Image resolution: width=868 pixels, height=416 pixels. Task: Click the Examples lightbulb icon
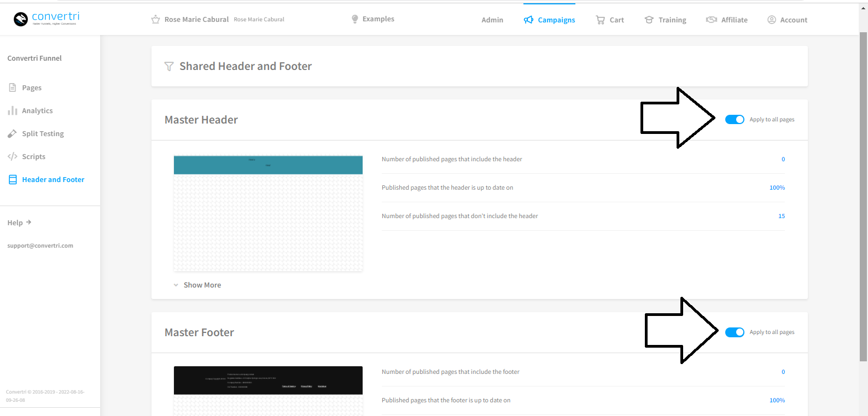click(354, 19)
